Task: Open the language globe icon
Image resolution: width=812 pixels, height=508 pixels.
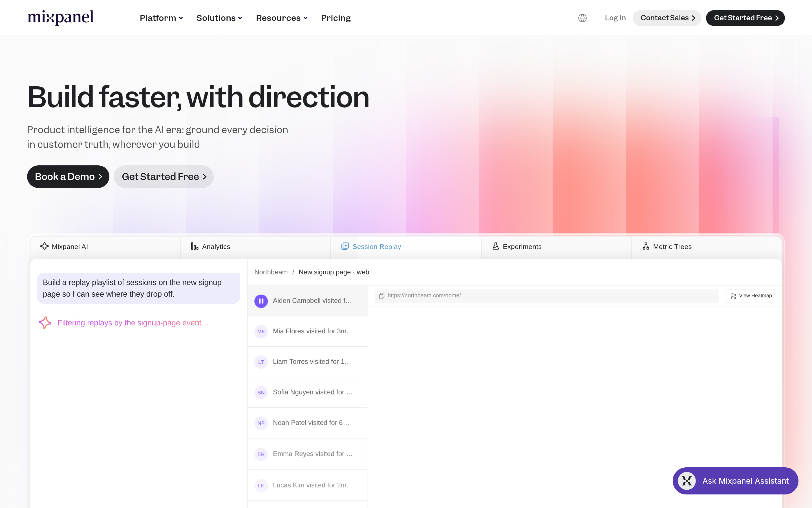Action: point(582,18)
